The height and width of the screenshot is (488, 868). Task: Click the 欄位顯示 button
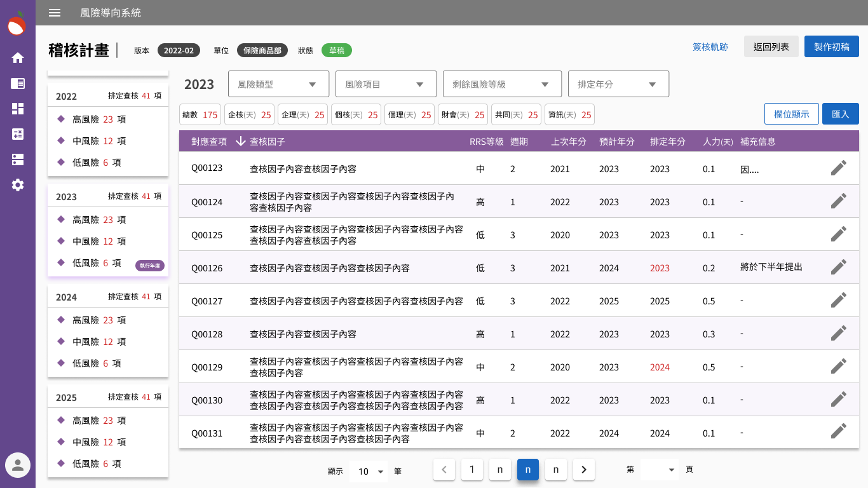click(x=791, y=114)
